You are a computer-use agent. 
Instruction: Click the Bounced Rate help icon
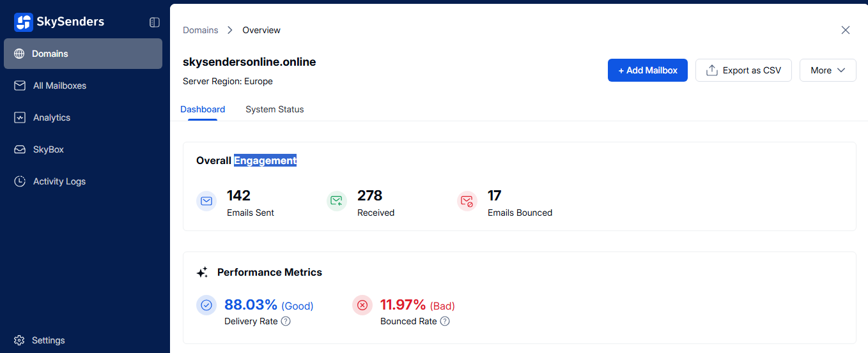[445, 321]
